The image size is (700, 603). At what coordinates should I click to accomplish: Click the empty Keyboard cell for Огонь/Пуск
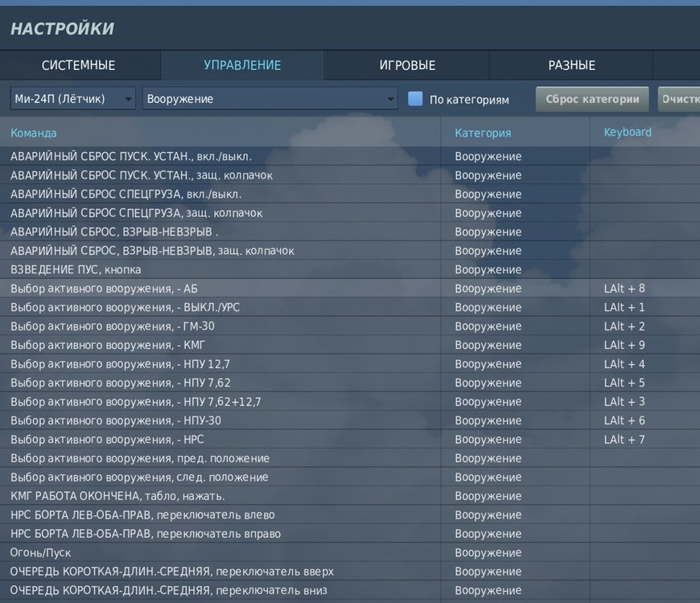pos(645,552)
